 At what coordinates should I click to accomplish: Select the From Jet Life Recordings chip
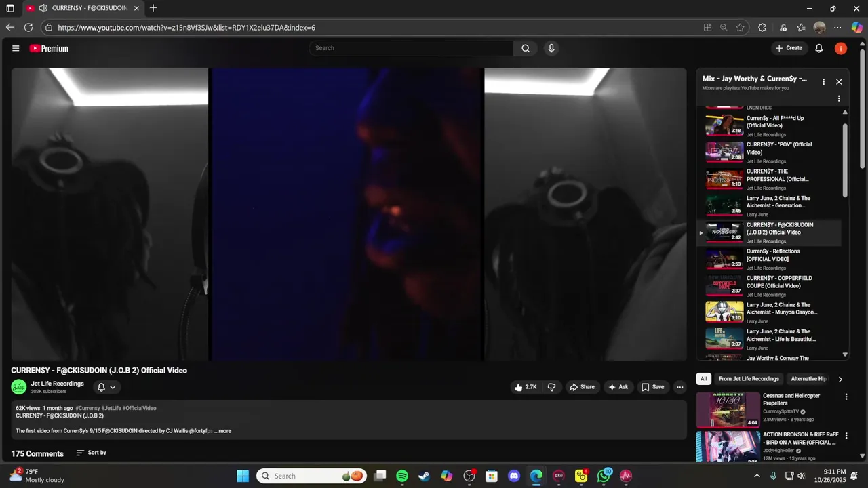(x=749, y=379)
